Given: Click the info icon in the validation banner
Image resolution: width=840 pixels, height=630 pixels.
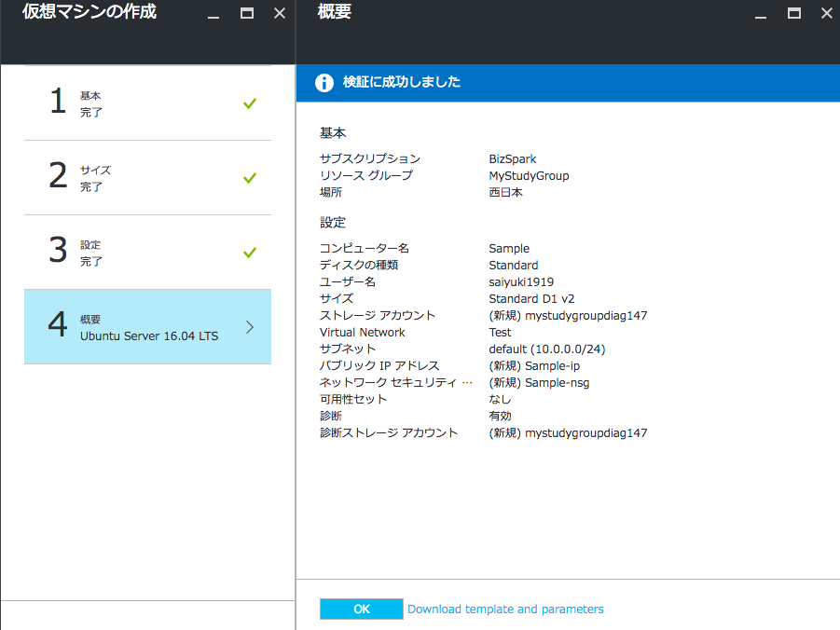Looking at the screenshot, I should click(324, 82).
